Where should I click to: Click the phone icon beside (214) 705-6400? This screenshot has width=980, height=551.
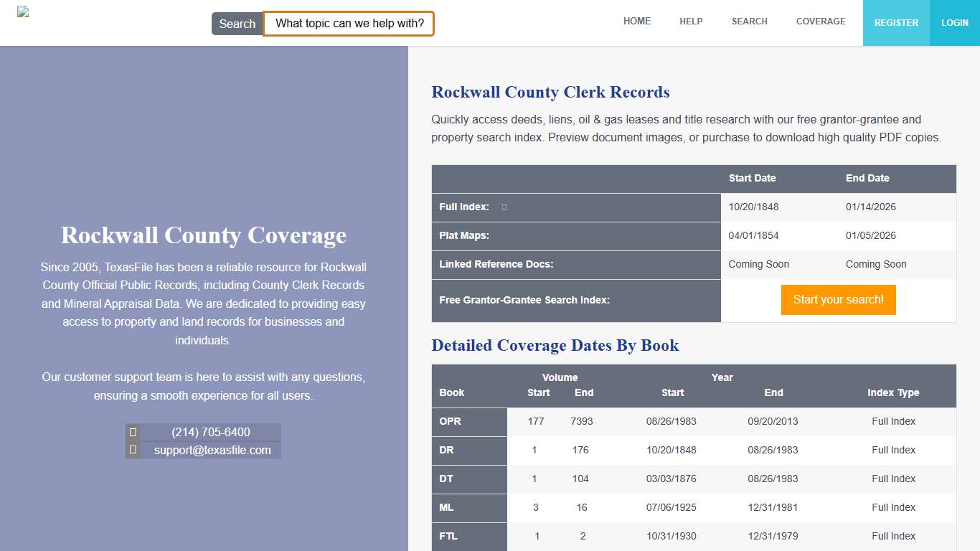click(133, 431)
